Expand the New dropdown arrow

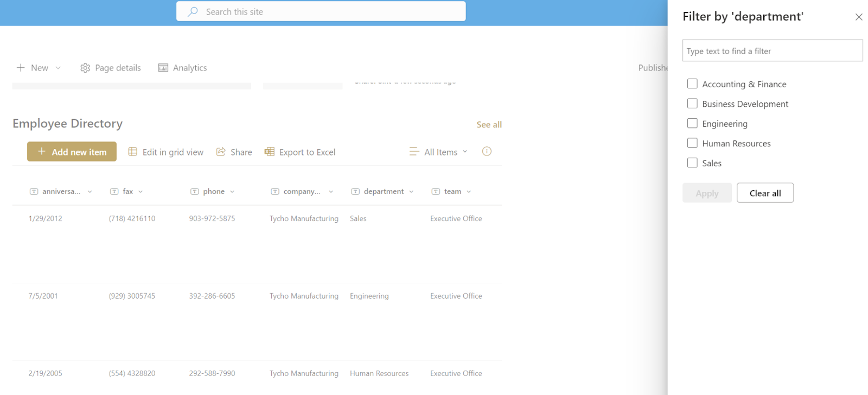pyautogui.click(x=58, y=68)
